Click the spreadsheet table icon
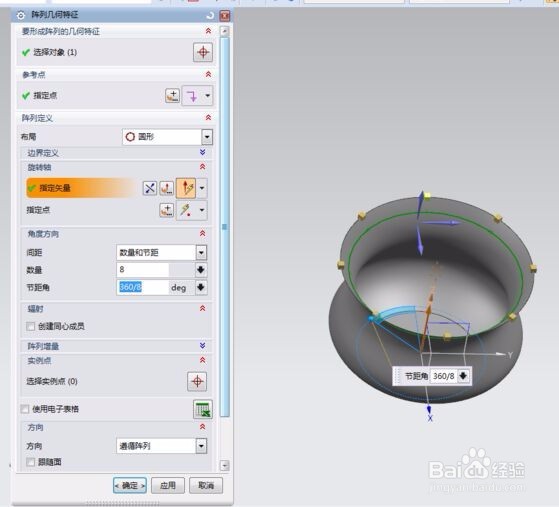The image size is (559, 507). point(203,409)
